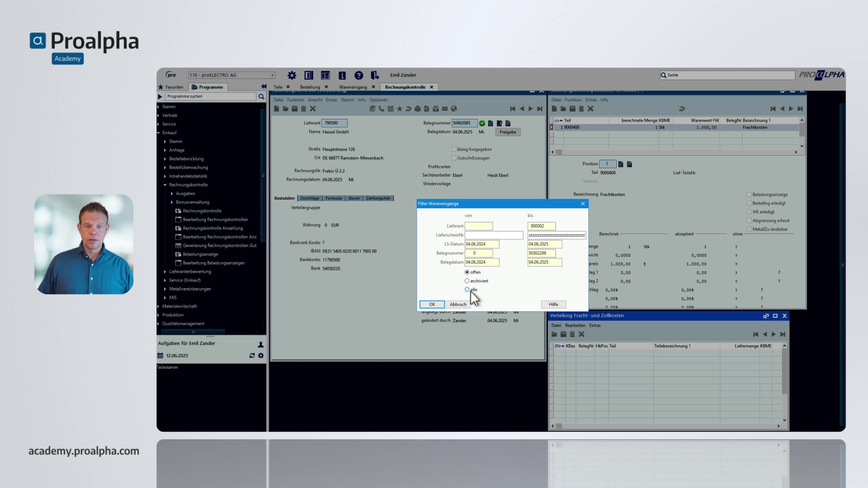Click the delete trash icon in Rechnungskontrolle toolbar
This screenshot has height=488, width=868.
pyautogui.click(x=304, y=108)
